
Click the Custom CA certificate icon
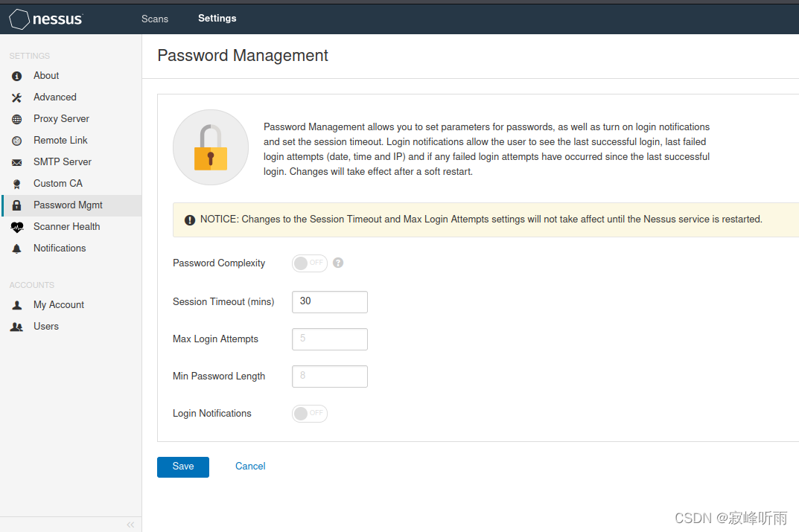coord(17,184)
